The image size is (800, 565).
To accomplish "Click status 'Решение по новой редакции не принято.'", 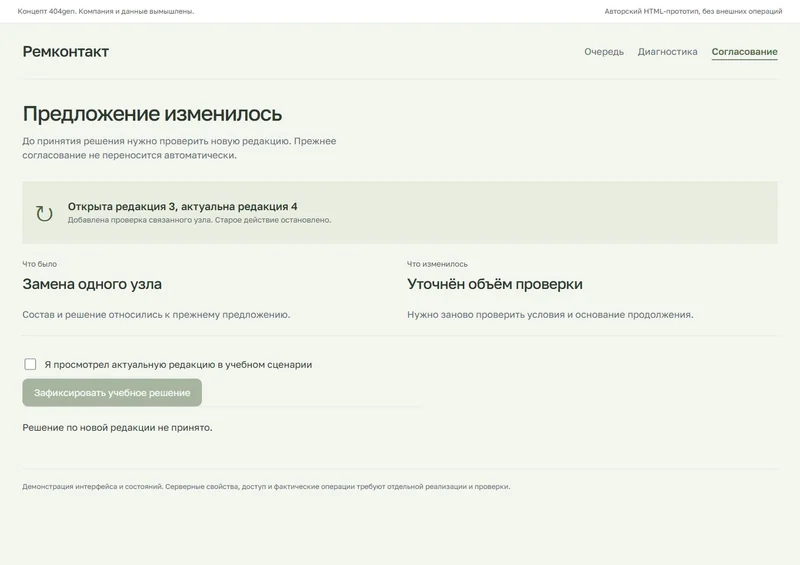I will point(117,427).
